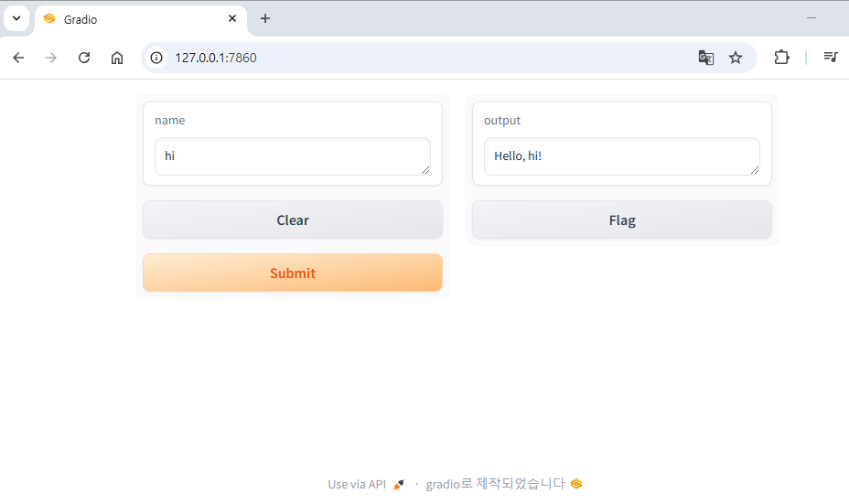
Task: Click inside the name textbox
Action: [293, 156]
